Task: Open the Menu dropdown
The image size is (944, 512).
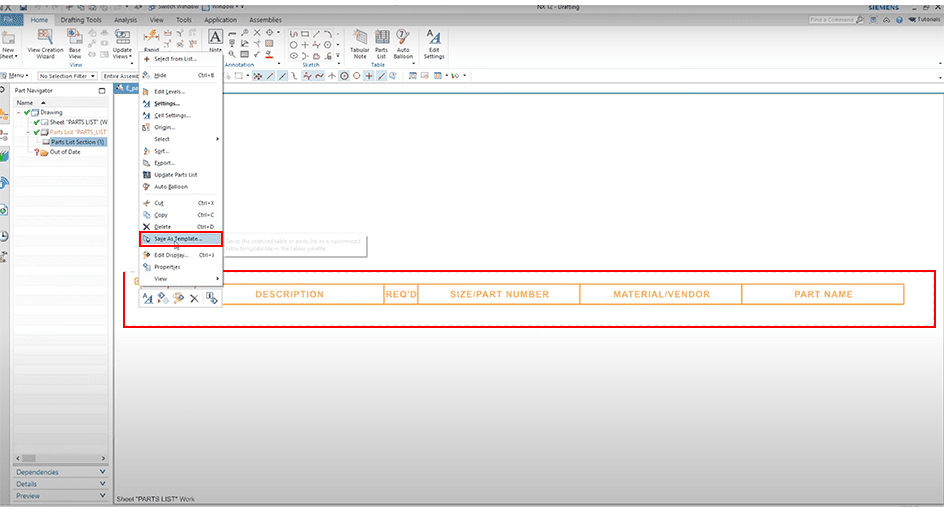Action: tap(14, 76)
